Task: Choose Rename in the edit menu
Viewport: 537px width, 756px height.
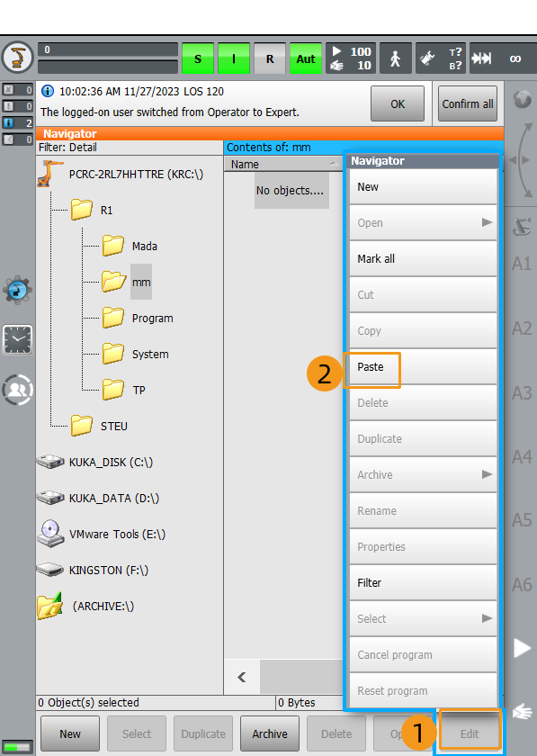Action: tap(423, 510)
